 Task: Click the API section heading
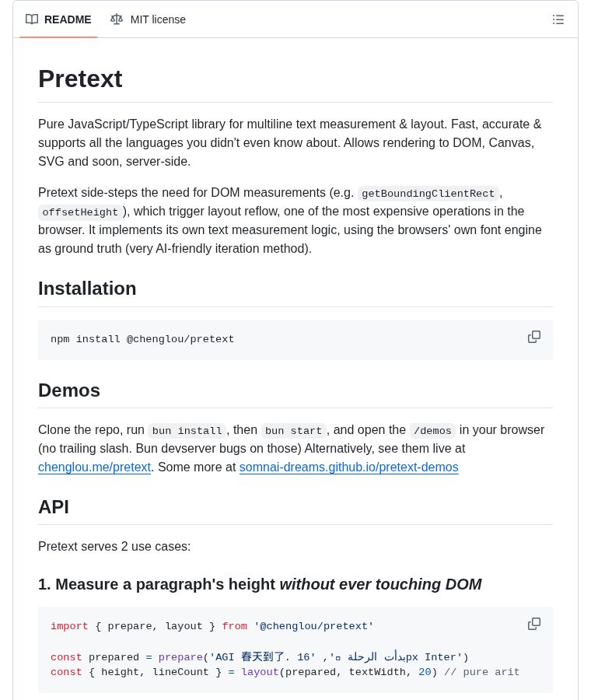click(x=54, y=507)
